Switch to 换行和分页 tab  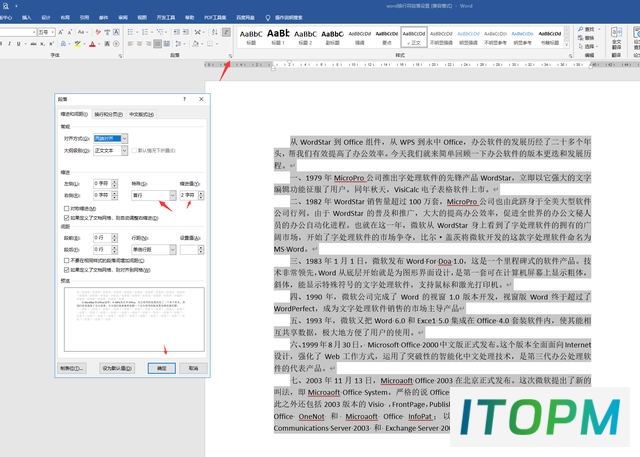click(109, 115)
